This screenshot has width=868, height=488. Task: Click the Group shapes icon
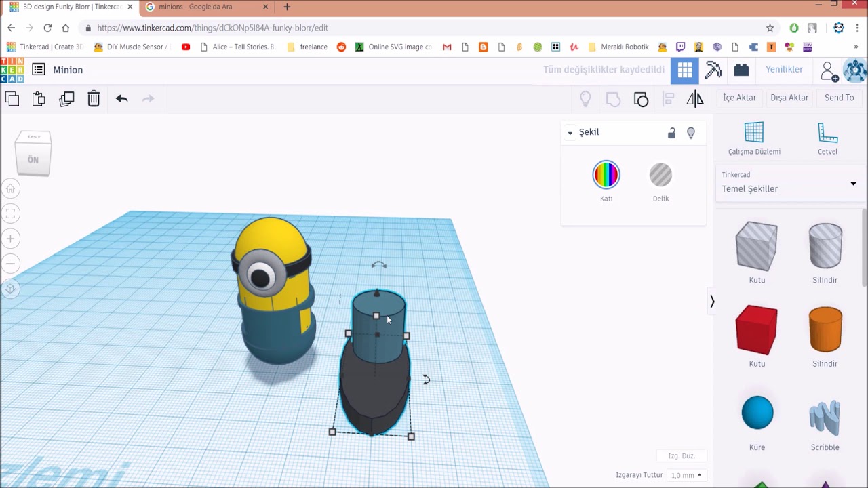(613, 99)
